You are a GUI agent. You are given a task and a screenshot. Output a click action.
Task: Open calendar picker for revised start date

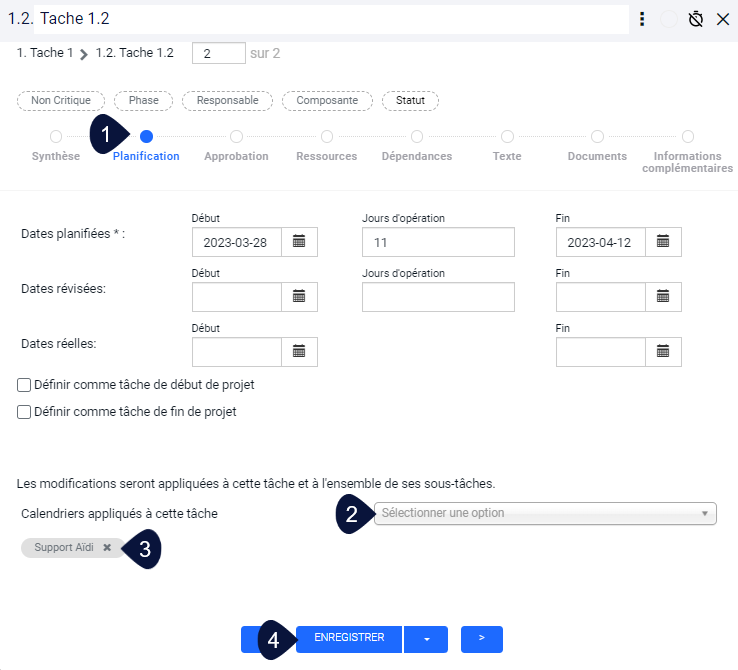click(x=299, y=297)
